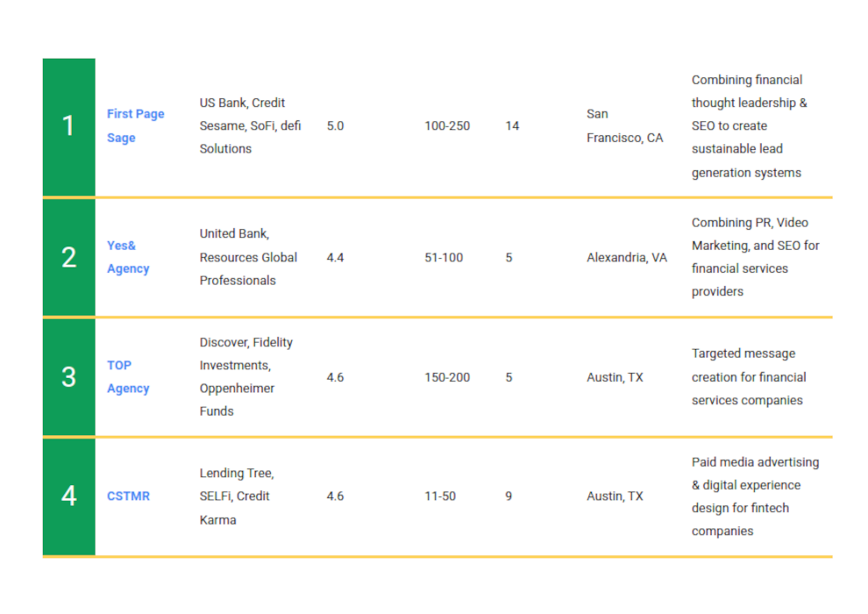Click the 5.0 rating value

[335, 125]
